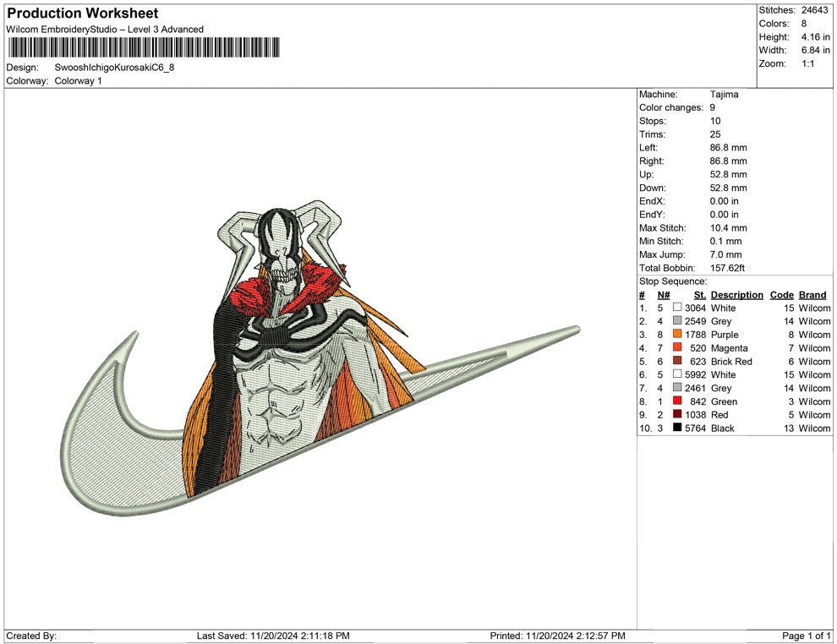Click the N# column header
The image size is (837, 644).
[x=664, y=295]
